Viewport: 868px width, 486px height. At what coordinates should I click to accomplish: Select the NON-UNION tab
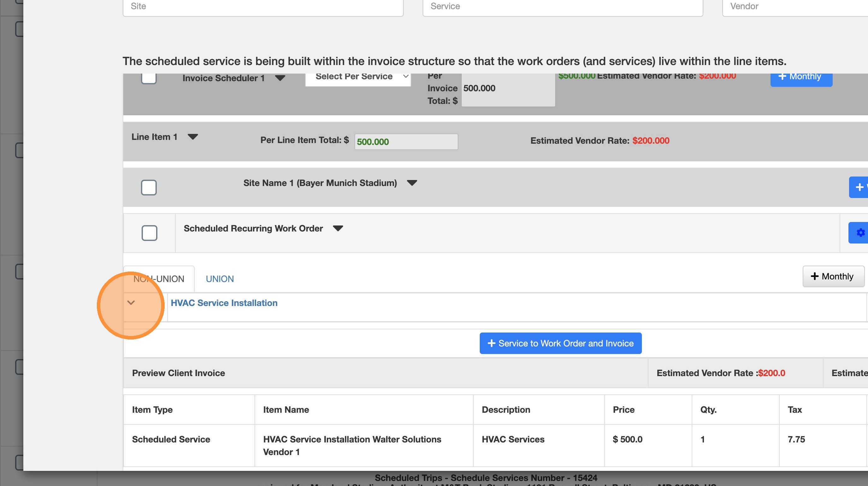[159, 279]
